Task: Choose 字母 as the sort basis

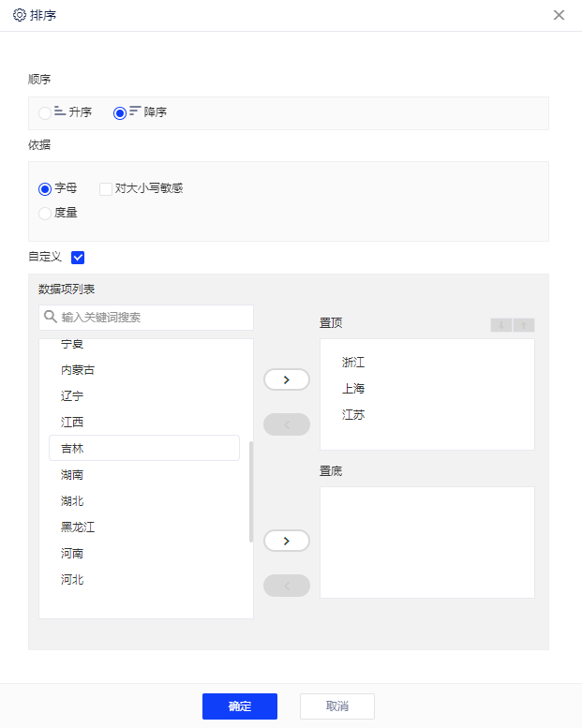Action: [45, 188]
